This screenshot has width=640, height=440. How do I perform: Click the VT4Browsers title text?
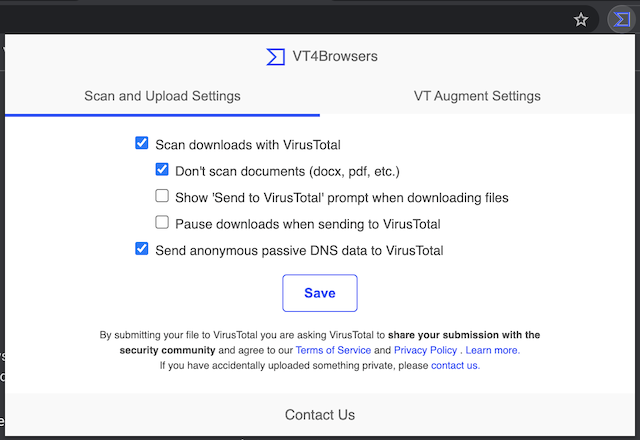(x=335, y=57)
